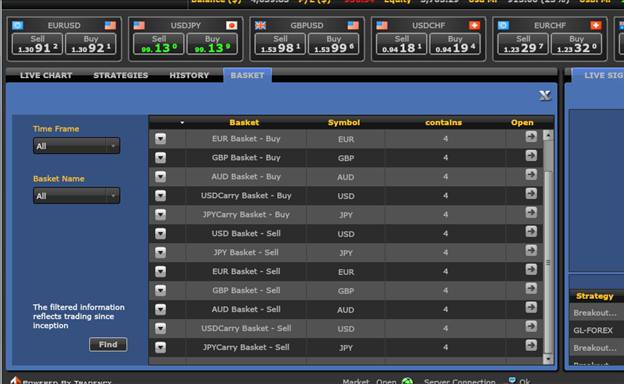Switch to the Live Chart tab

click(46, 75)
